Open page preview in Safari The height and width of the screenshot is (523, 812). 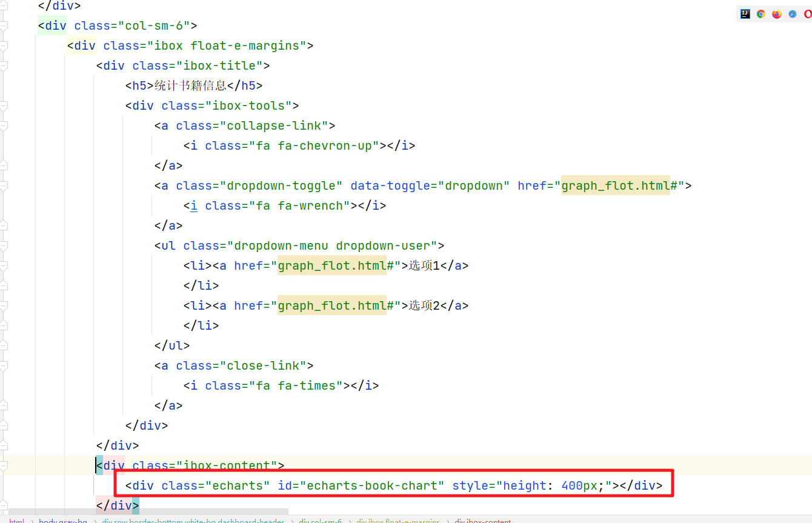[793, 14]
